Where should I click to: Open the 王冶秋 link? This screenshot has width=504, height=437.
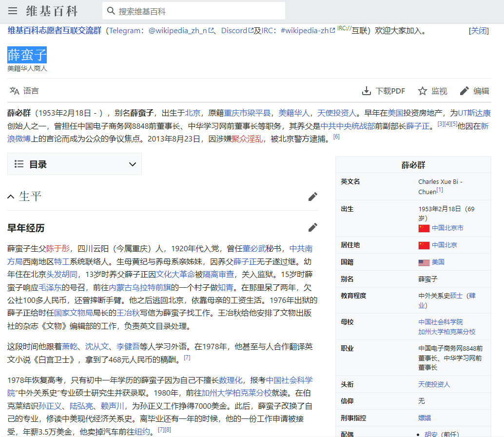tap(128, 313)
